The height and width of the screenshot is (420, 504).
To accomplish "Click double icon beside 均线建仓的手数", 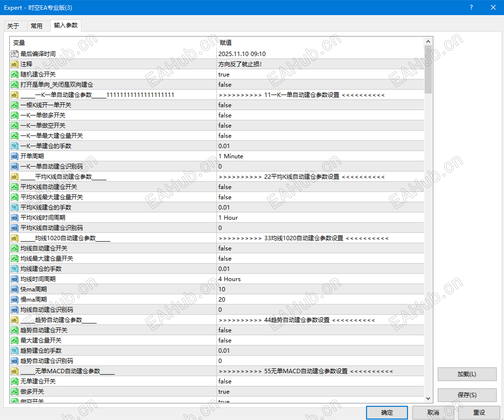I will (15, 269).
